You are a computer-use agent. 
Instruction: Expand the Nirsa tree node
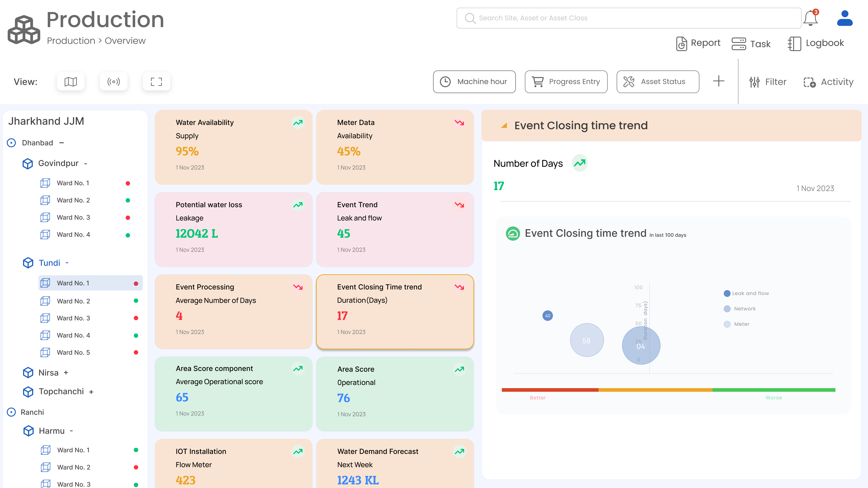pyautogui.click(x=66, y=373)
